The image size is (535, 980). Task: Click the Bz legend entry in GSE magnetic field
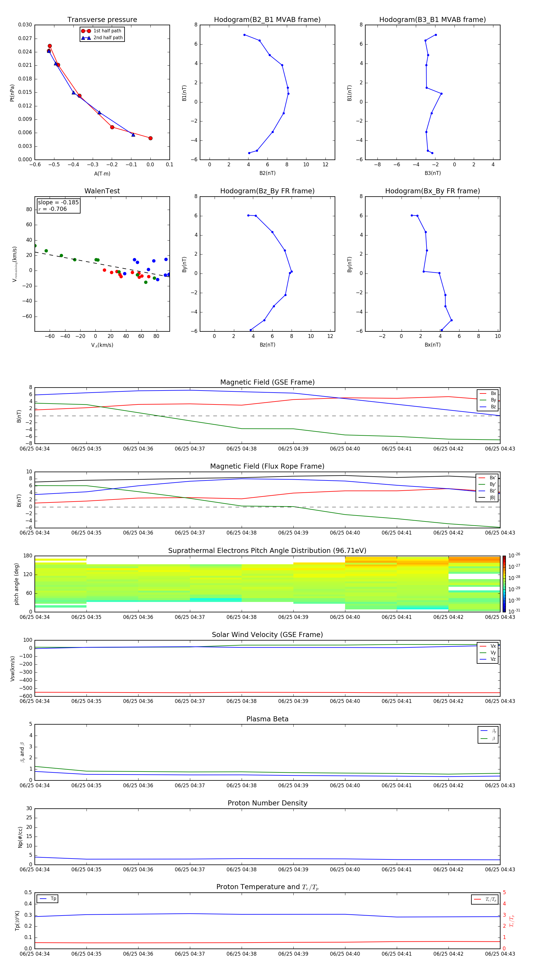coord(488,407)
